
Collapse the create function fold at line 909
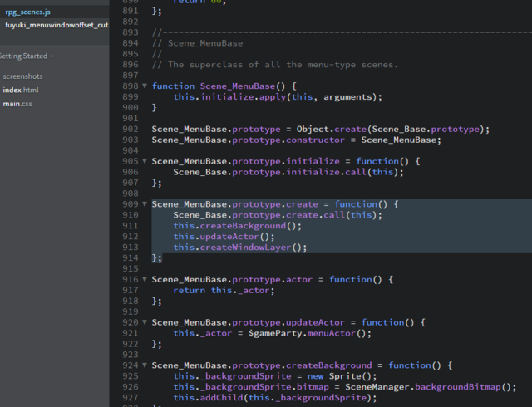[145, 204]
